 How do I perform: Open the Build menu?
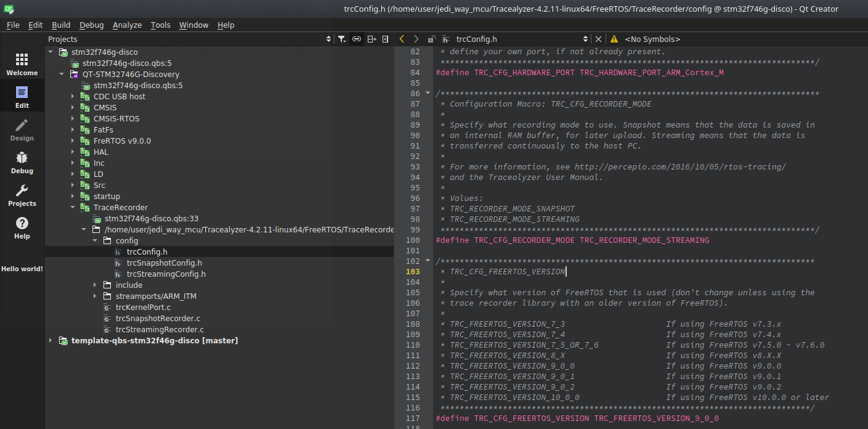coord(61,25)
